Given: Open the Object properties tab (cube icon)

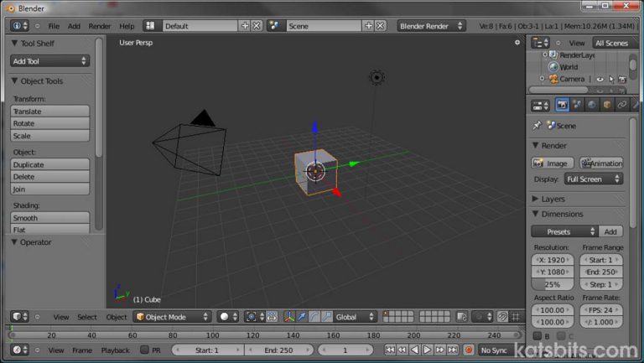Looking at the screenshot, I should click(x=607, y=105).
